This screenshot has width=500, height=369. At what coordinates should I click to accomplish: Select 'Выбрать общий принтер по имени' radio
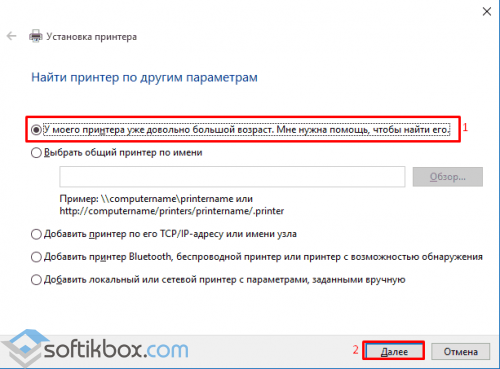pyautogui.click(x=36, y=153)
